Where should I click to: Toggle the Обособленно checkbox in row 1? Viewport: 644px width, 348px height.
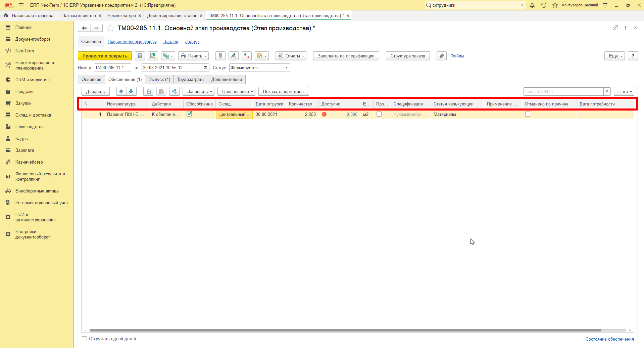pos(189,114)
